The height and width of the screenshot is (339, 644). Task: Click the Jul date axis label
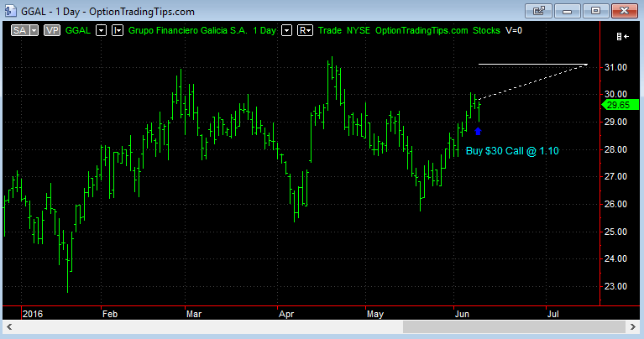tap(553, 314)
